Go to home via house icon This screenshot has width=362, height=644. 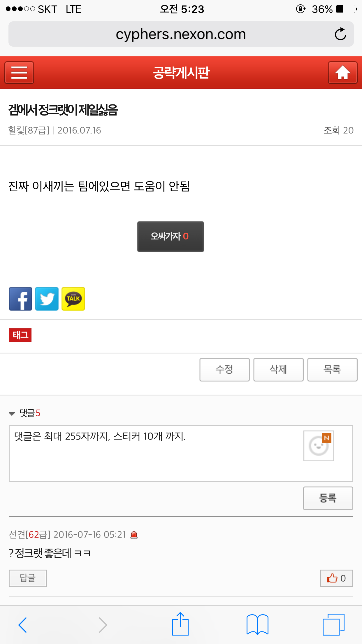click(x=342, y=73)
